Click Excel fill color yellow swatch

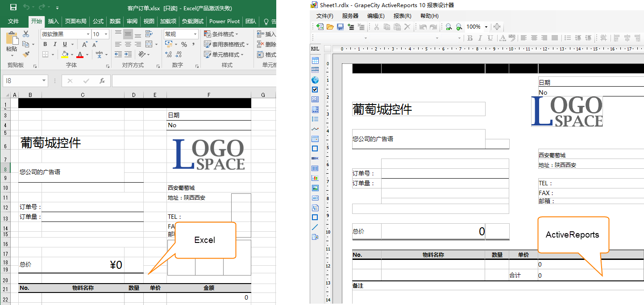(65, 54)
